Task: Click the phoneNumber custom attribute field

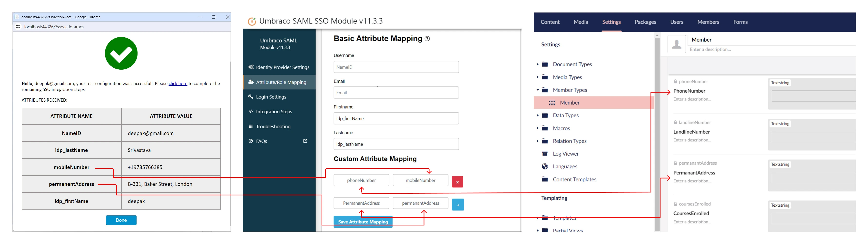Action: 361,180
